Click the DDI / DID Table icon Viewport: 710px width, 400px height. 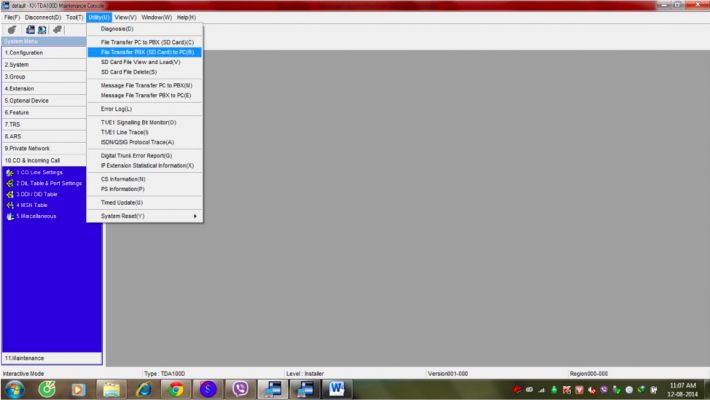click(x=10, y=194)
